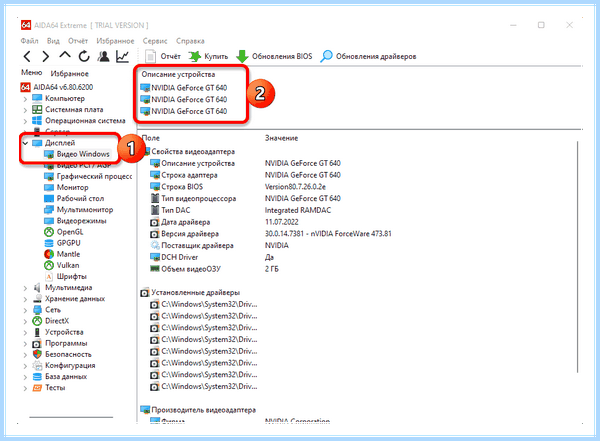This screenshot has width=600, height=441.
Task: Click the up-level arrow toolbar icon
Action: [x=65, y=56]
